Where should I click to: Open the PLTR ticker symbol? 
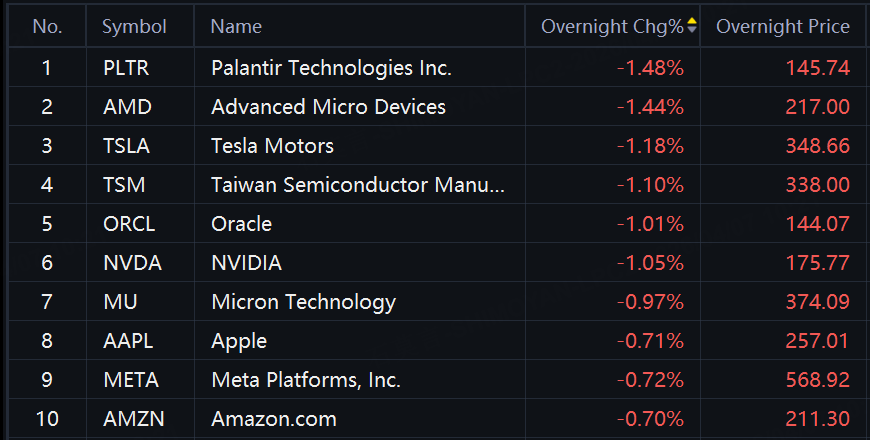coord(124,68)
